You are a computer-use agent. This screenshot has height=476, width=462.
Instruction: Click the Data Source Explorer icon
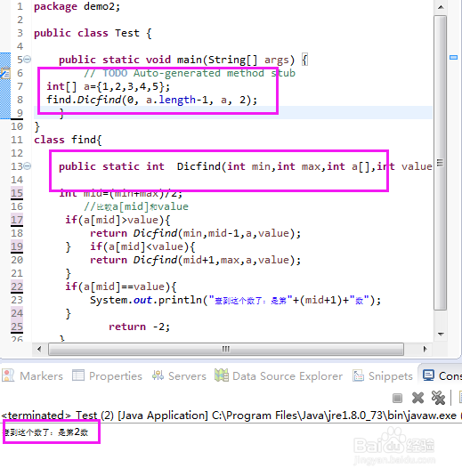[x=222, y=375]
